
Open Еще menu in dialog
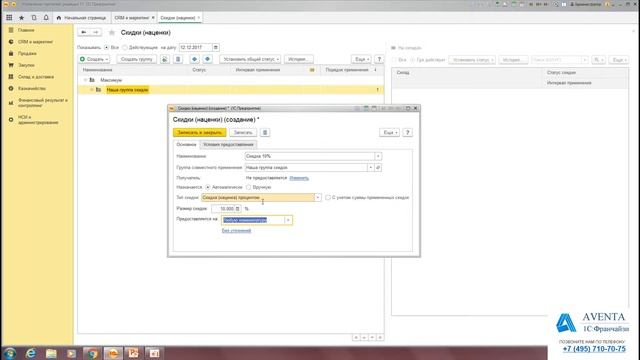click(389, 133)
